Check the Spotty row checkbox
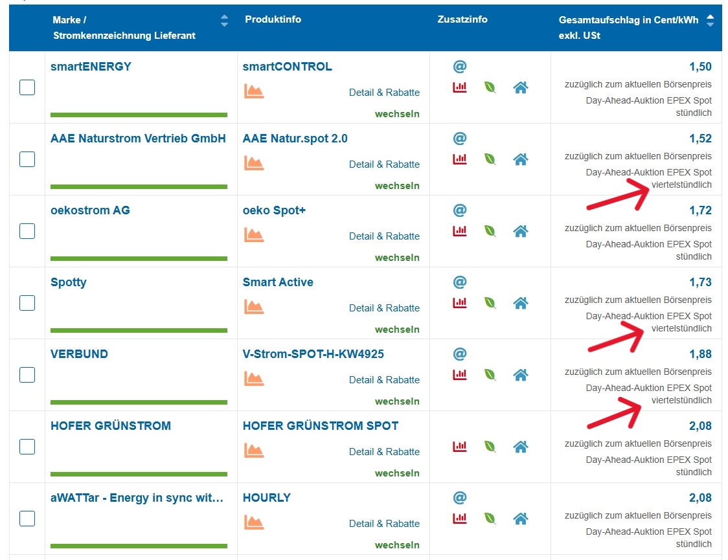The width and height of the screenshot is (728, 560). tap(27, 303)
